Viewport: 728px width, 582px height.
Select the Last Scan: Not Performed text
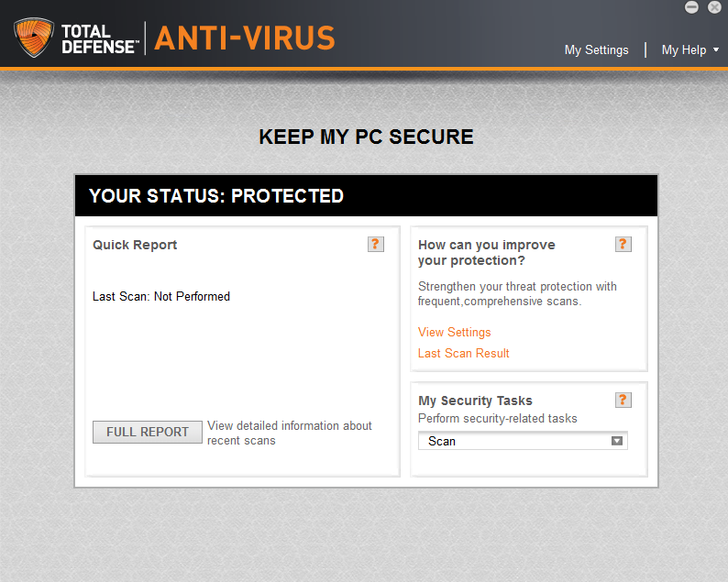click(x=161, y=297)
